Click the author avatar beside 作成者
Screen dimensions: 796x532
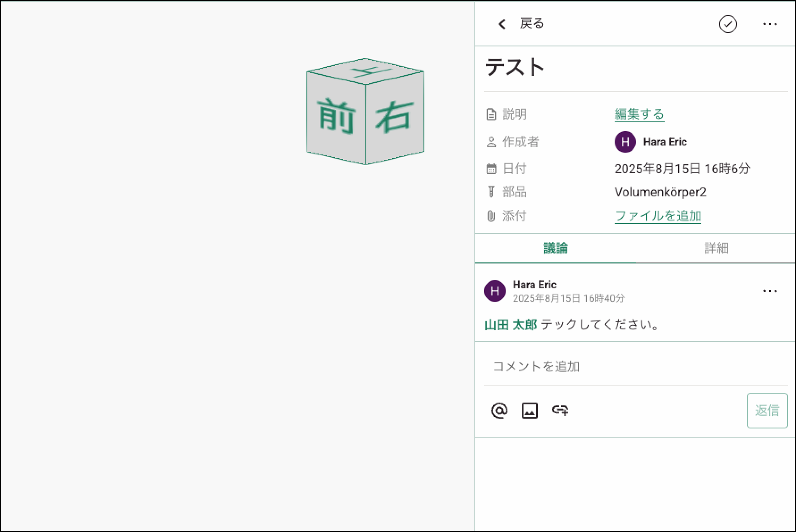coord(625,142)
